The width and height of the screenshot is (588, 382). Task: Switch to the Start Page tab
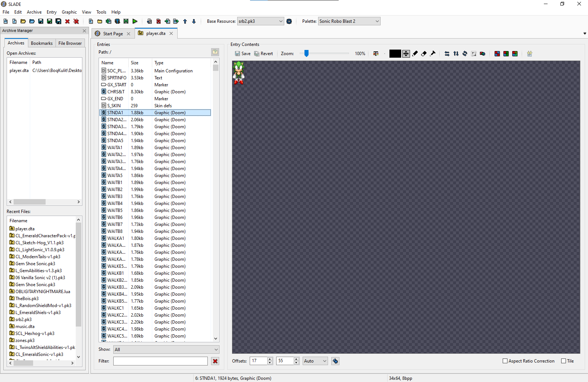coord(113,34)
